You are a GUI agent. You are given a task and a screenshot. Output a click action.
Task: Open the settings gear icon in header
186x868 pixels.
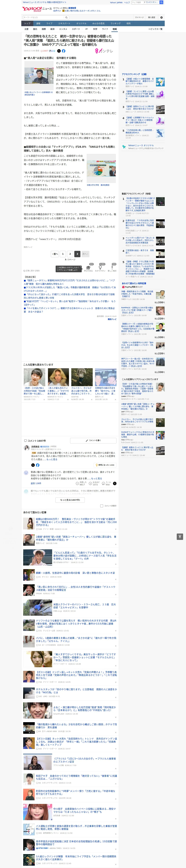(x=161, y=18)
